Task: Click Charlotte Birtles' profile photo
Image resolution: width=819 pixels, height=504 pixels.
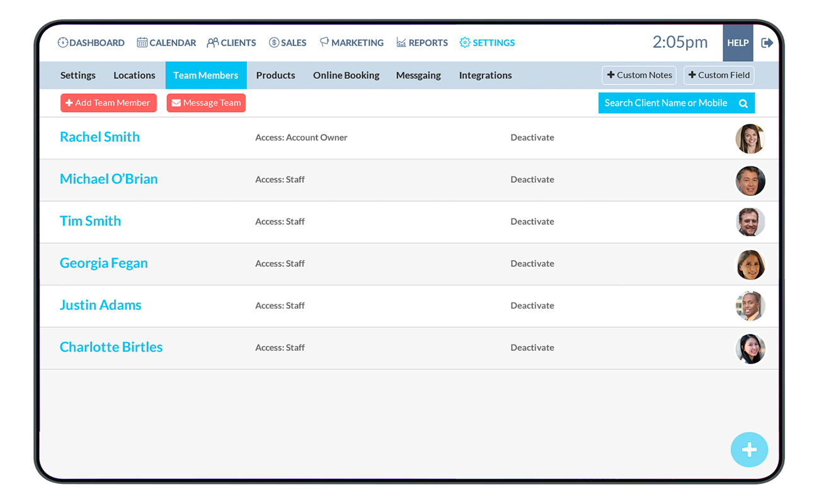Action: point(750,348)
